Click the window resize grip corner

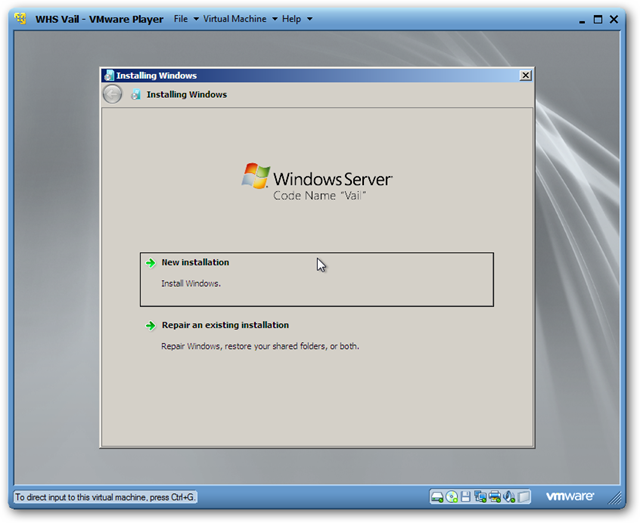(x=615, y=499)
